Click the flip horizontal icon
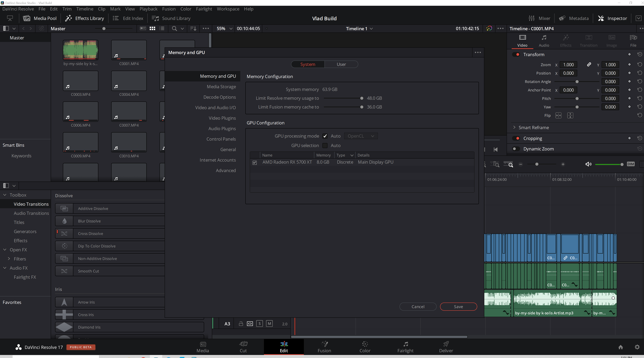Image resolution: width=644 pixels, height=358 pixels. tap(558, 115)
